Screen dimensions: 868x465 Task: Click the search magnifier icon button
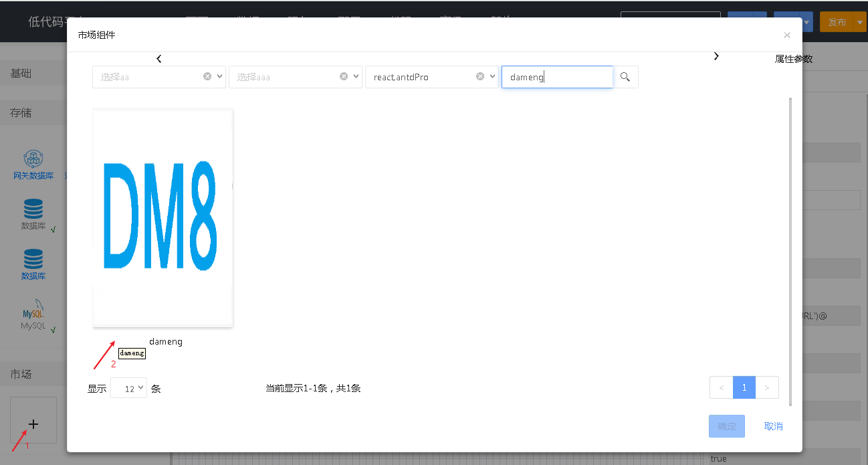(x=625, y=77)
